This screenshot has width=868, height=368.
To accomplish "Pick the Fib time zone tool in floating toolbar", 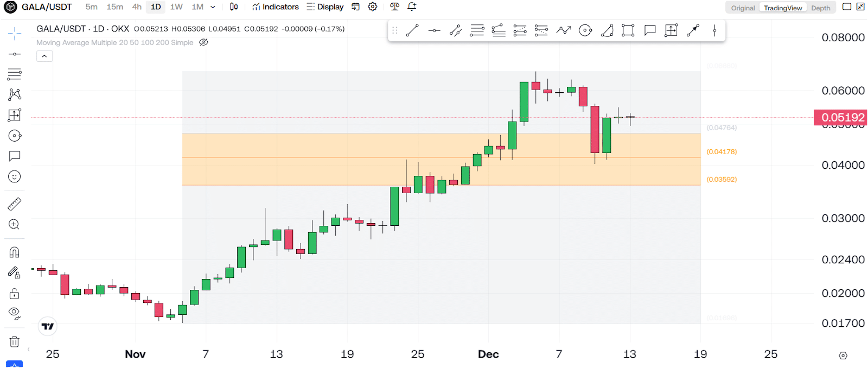I will point(541,30).
